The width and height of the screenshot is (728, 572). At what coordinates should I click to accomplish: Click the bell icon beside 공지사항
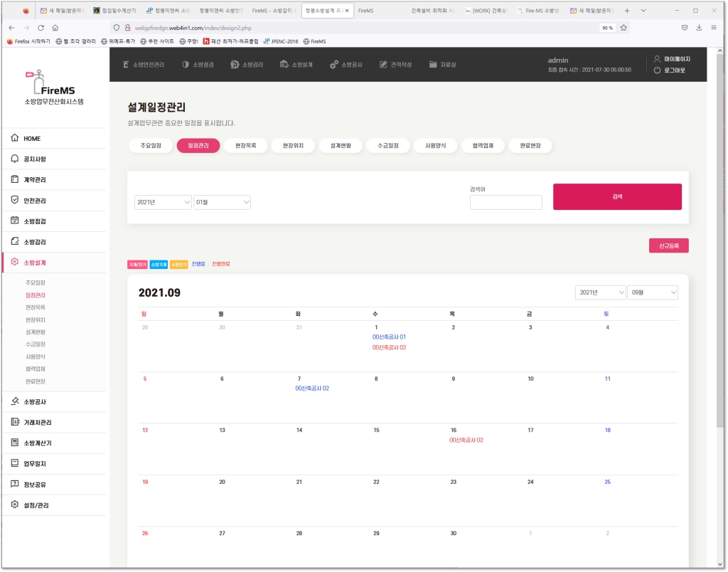(15, 159)
